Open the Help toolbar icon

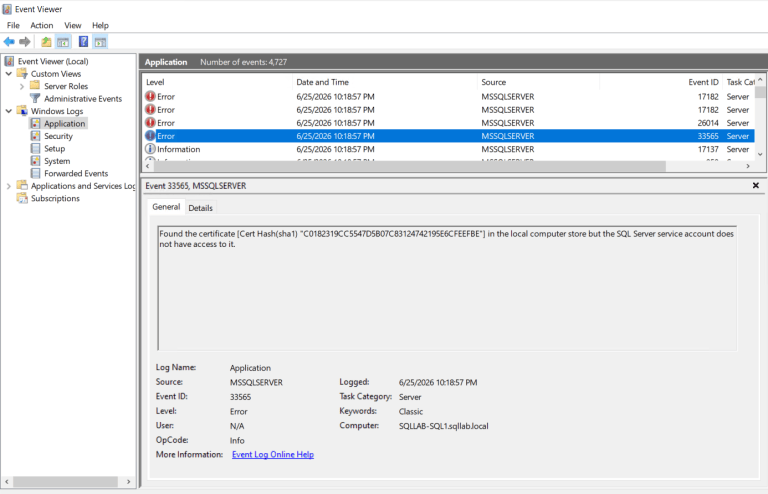click(x=84, y=42)
